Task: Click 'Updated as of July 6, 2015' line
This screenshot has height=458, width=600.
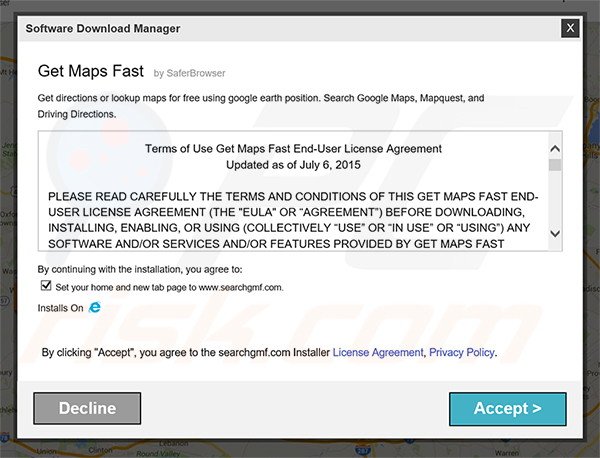Action: click(293, 165)
